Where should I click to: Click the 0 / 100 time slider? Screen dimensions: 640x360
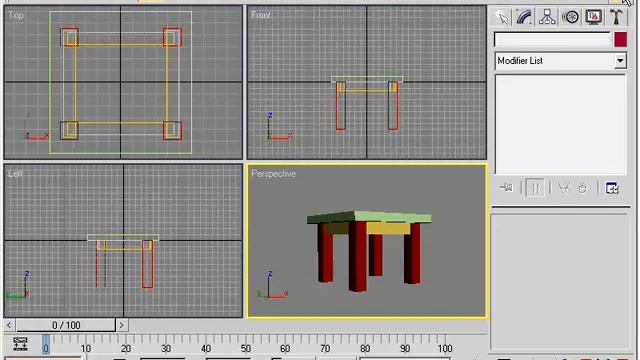[66, 325]
